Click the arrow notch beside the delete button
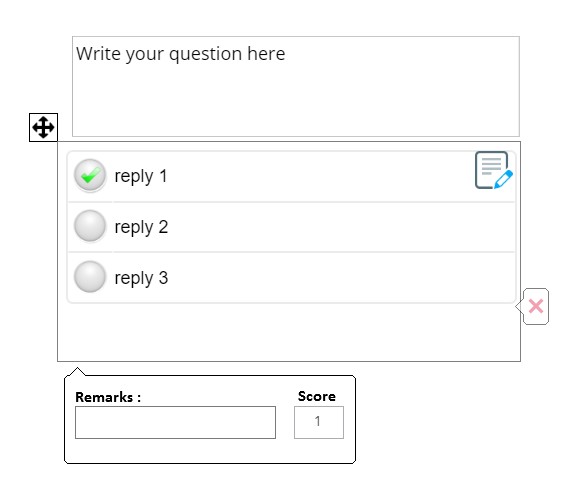 519,307
